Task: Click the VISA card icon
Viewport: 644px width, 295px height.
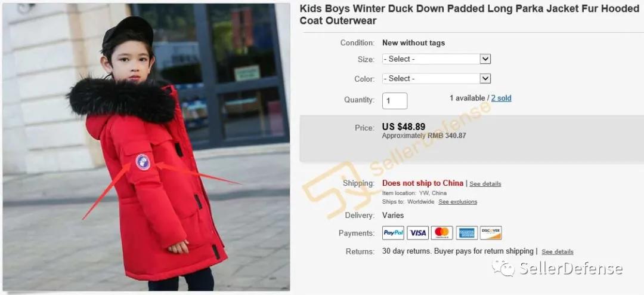Action: click(417, 233)
